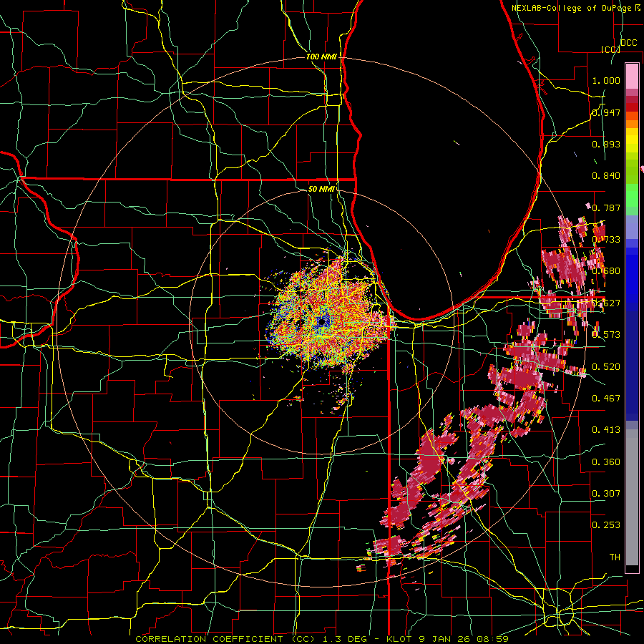This screenshot has width=644, height=644.
Task: Select the 0.413 legend value
Action: click(606, 429)
